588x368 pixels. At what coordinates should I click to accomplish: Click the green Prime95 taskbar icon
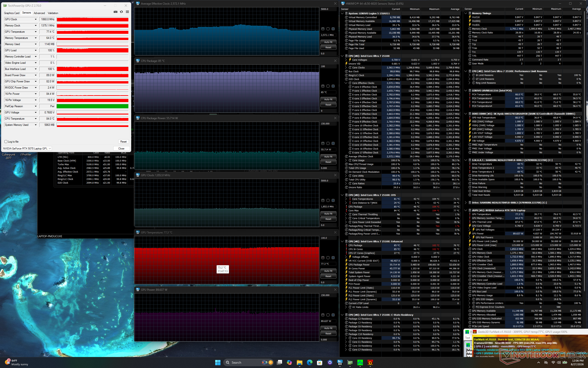point(360,362)
